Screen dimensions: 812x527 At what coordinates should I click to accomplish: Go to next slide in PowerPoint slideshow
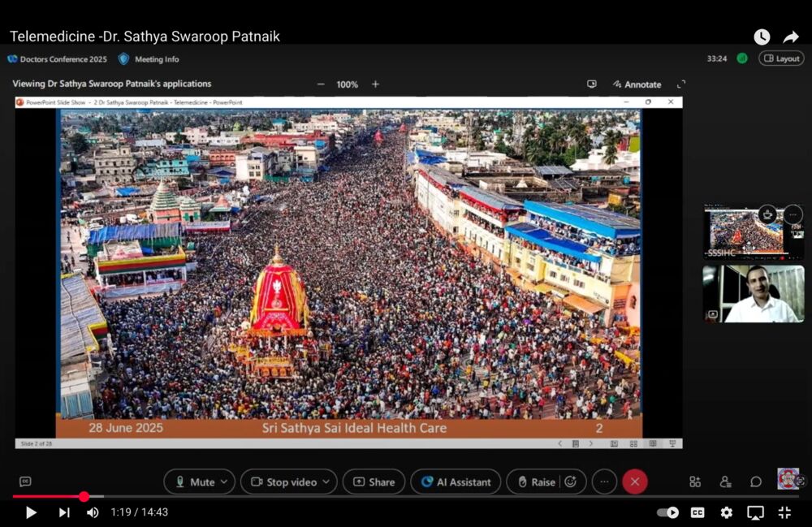tap(591, 443)
